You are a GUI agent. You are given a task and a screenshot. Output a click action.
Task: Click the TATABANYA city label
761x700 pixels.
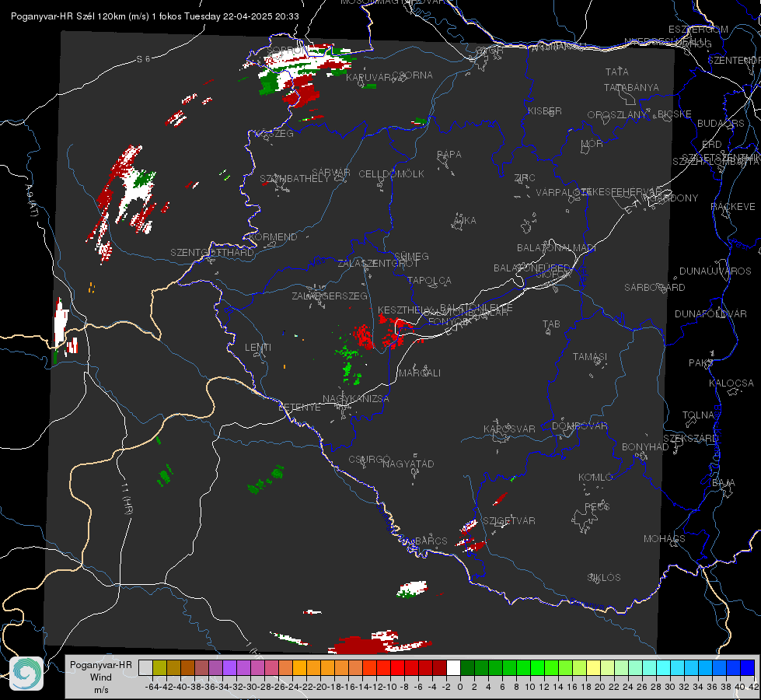[631, 87]
